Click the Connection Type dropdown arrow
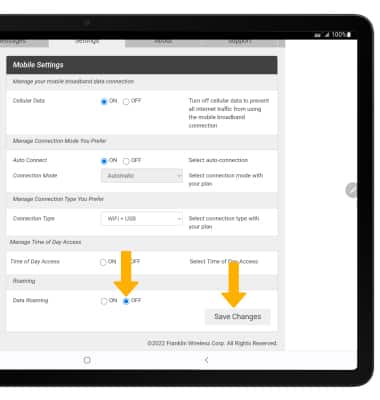This screenshot has height=400, width=380. tap(179, 219)
